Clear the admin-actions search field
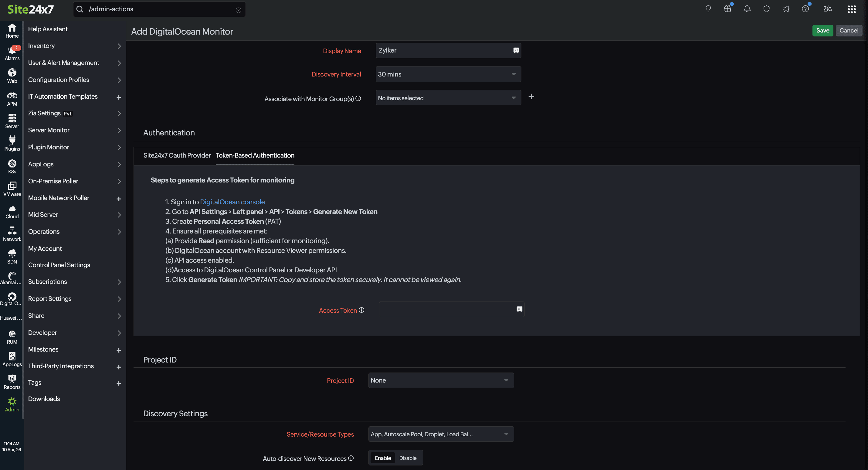 [x=239, y=10]
